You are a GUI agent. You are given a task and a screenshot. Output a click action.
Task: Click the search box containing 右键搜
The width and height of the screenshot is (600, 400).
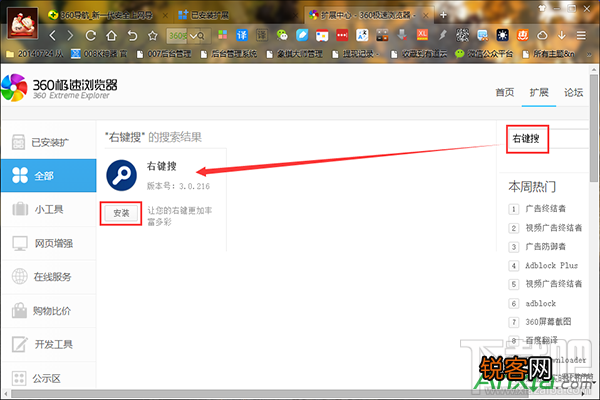pos(548,139)
